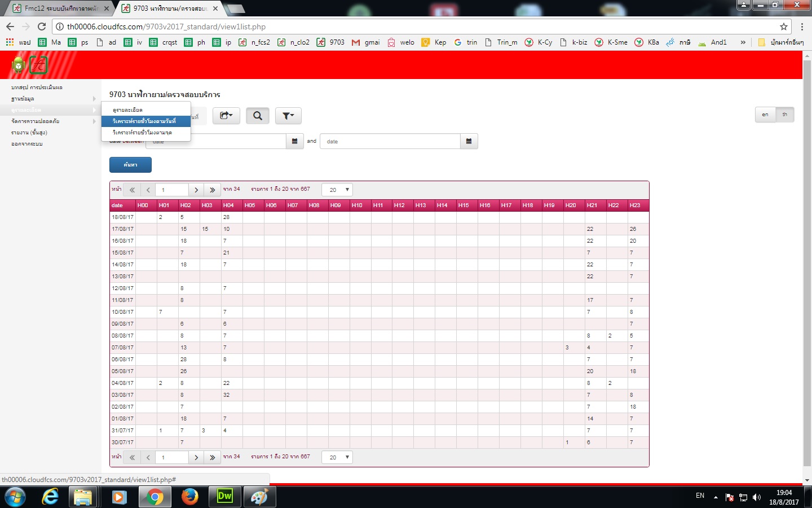Click the date column header
The width and height of the screenshot is (812, 508).
(x=122, y=205)
